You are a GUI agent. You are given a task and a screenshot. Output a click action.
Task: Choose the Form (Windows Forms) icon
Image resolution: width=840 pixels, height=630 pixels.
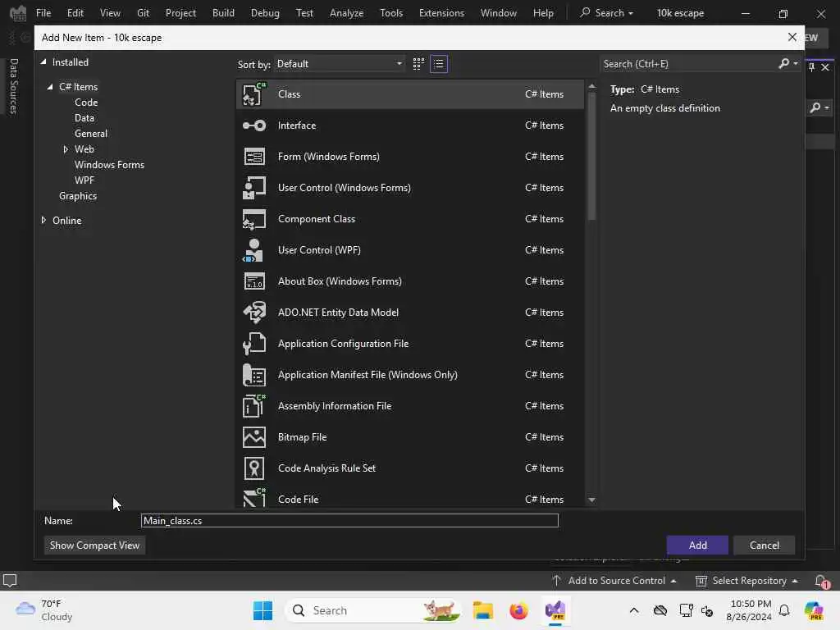pos(254,157)
